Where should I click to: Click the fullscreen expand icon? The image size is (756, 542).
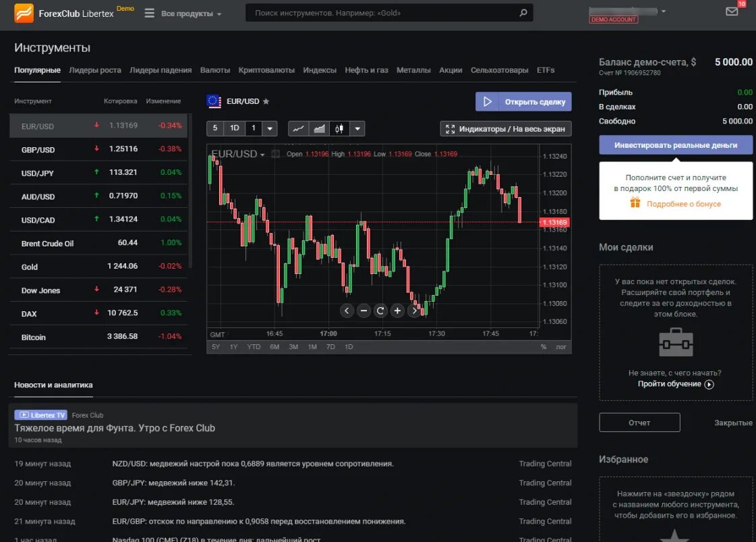pyautogui.click(x=450, y=129)
